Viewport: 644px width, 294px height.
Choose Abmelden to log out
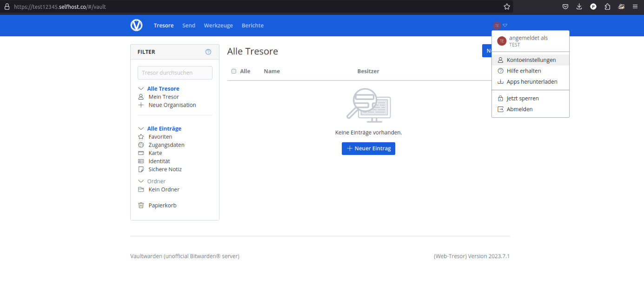(519, 109)
